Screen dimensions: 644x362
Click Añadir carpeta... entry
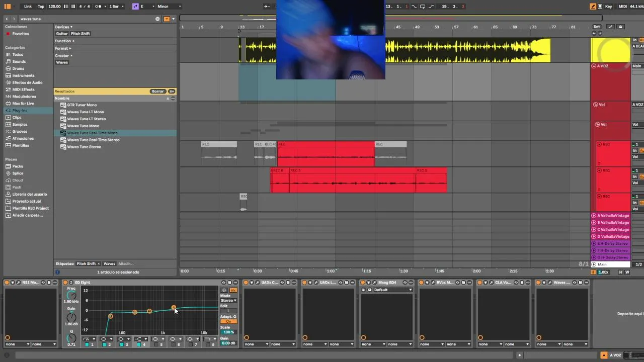[27, 215]
